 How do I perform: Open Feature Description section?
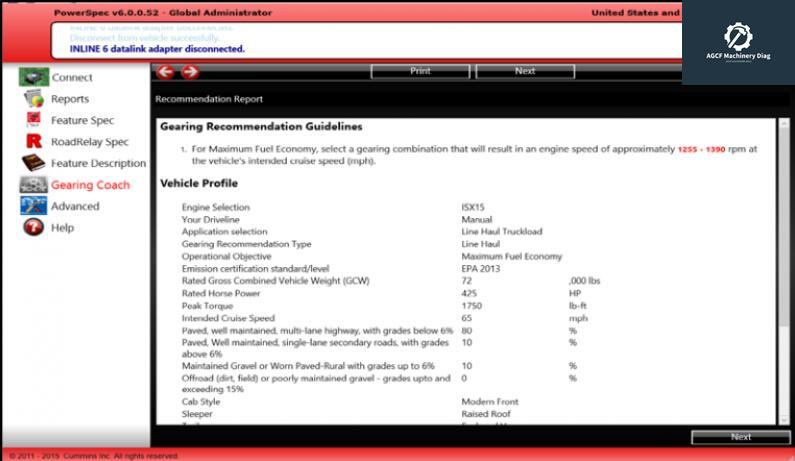(98, 163)
